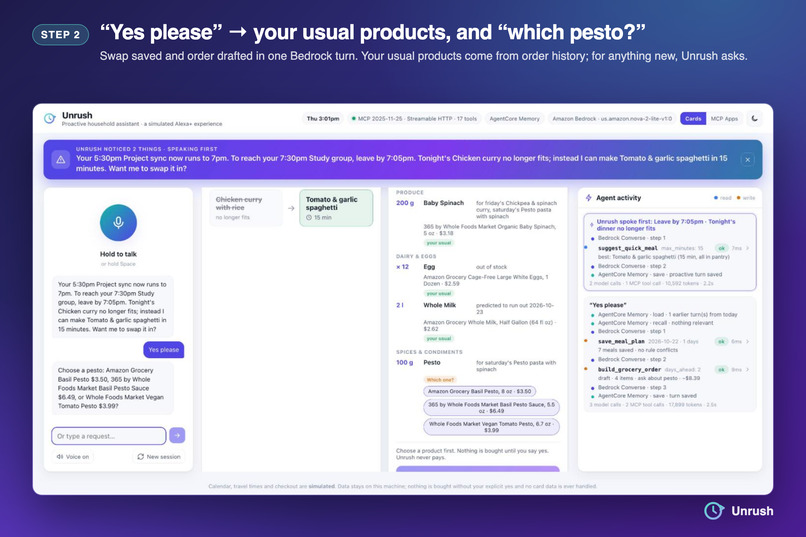The width and height of the screenshot is (806, 537).
Task: Click the Whole Milk item name
Action: click(439, 305)
